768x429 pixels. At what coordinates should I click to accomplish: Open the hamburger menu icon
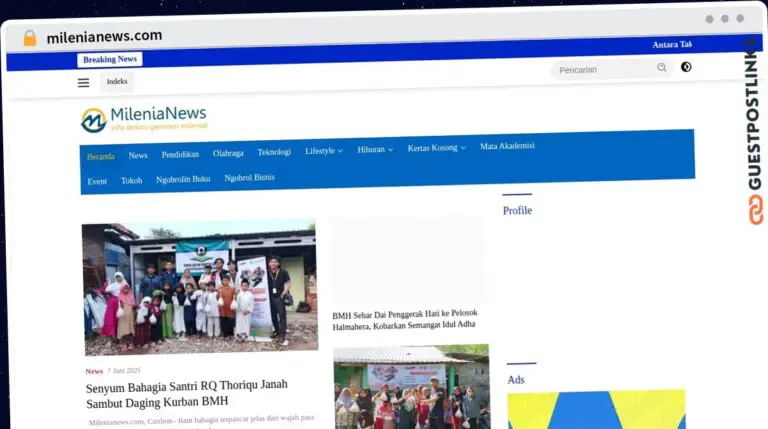(x=84, y=83)
